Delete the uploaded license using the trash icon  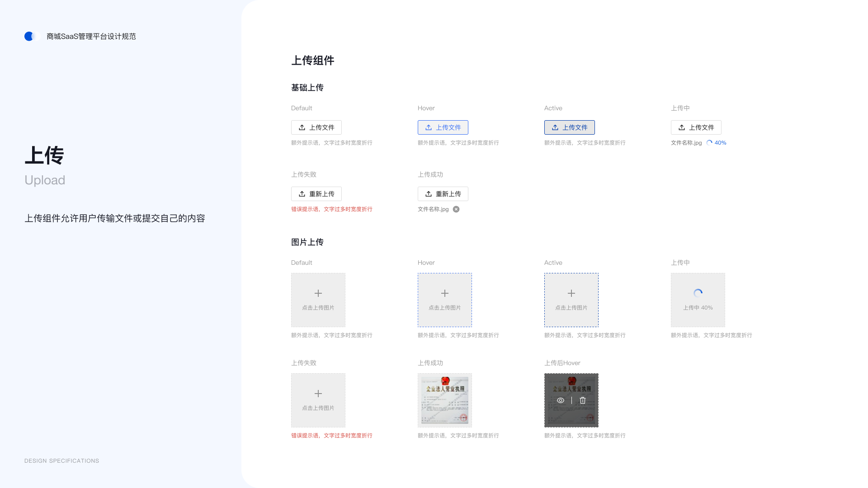(582, 400)
